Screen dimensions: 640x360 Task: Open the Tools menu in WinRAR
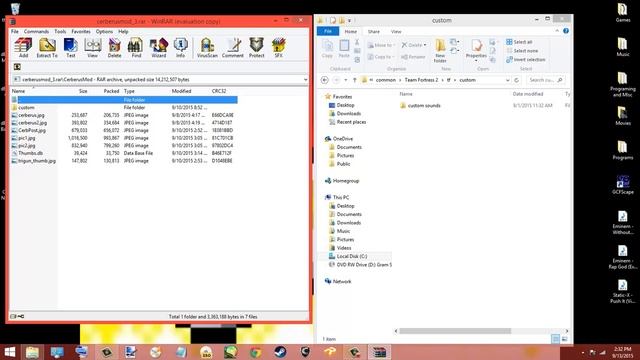[60, 31]
